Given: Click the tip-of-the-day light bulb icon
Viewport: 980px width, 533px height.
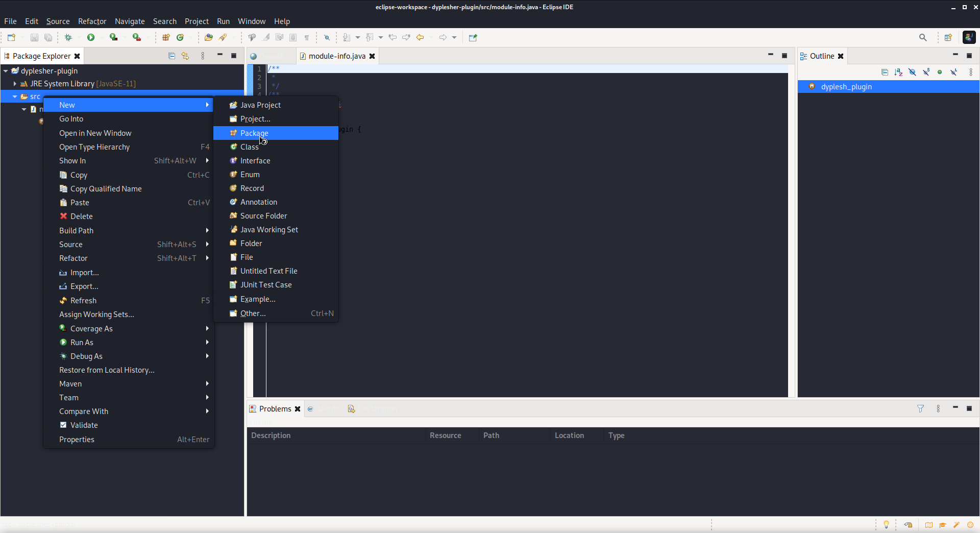Looking at the screenshot, I should point(886,524).
